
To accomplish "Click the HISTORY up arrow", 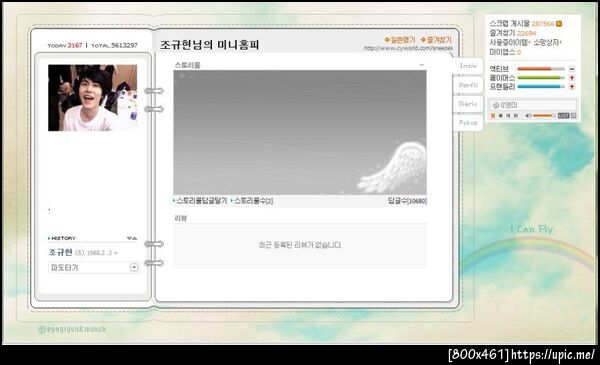I will point(134,238).
